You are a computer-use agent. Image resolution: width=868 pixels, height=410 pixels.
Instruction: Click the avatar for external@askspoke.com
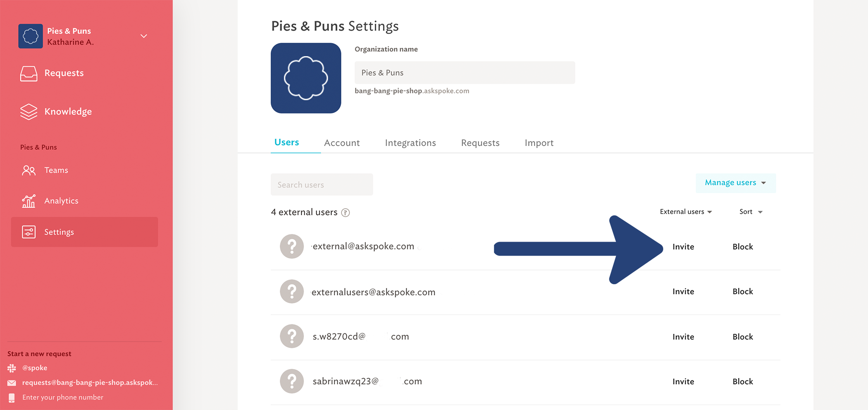click(292, 247)
